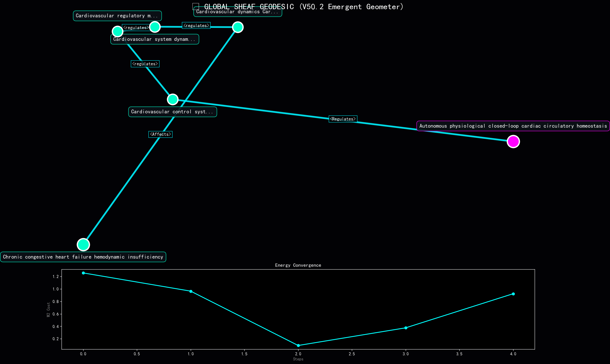The height and width of the screenshot is (364, 610).
Task: Click the energy plot point at step 0.0
Action: tap(83, 273)
